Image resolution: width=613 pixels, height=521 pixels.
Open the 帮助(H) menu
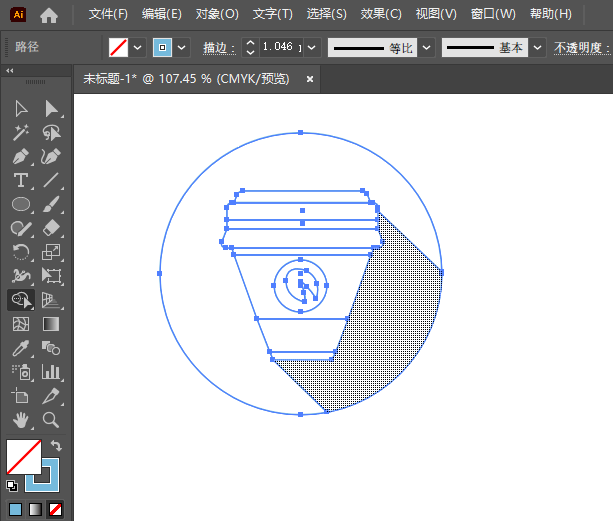coord(551,14)
